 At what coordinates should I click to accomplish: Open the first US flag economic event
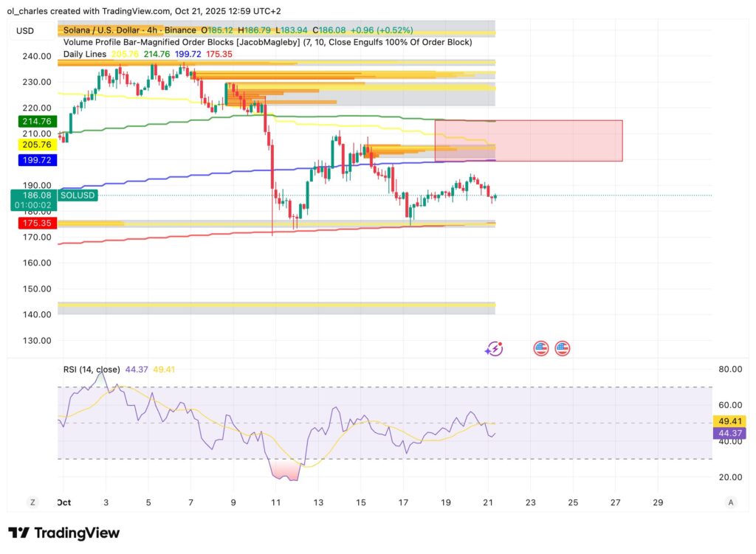[541, 348]
